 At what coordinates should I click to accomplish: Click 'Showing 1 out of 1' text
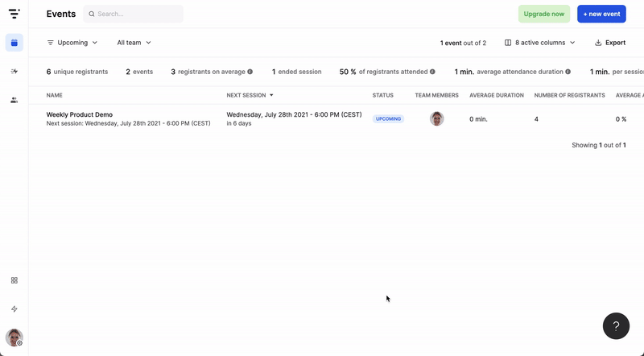pyautogui.click(x=599, y=145)
